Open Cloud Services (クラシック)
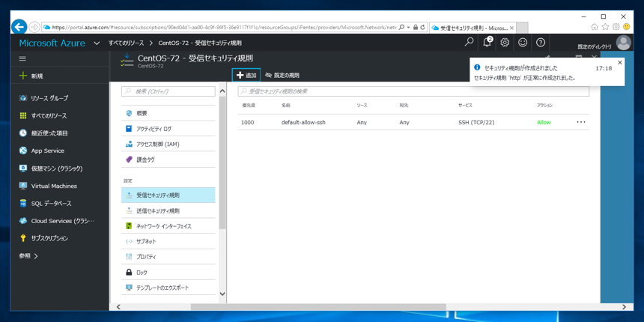This screenshot has height=322, width=644. (62, 221)
